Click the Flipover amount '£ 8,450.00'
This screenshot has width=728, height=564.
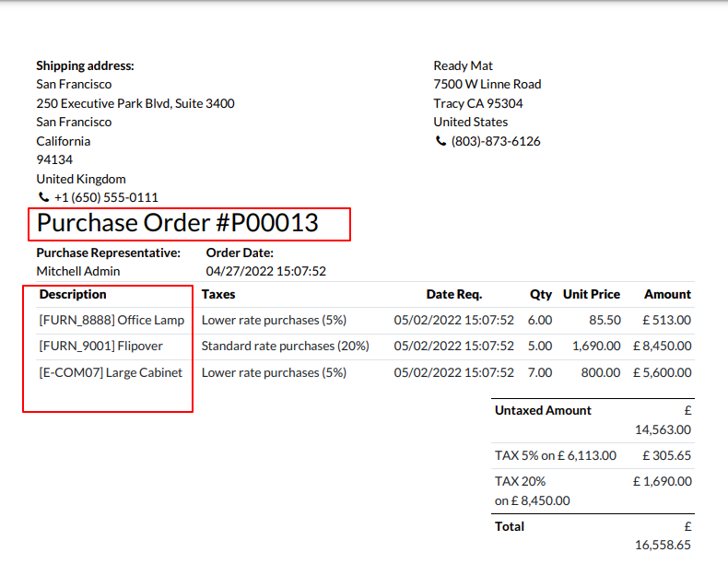click(x=663, y=347)
